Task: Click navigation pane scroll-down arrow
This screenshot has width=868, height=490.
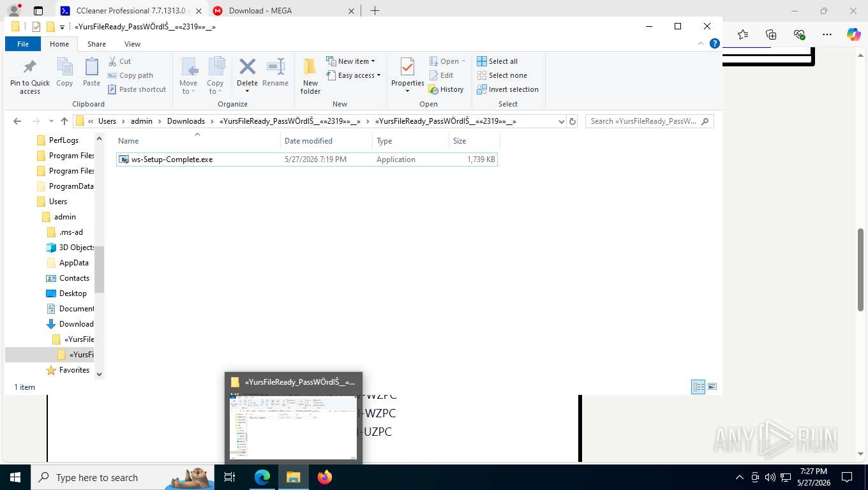Action: point(99,375)
